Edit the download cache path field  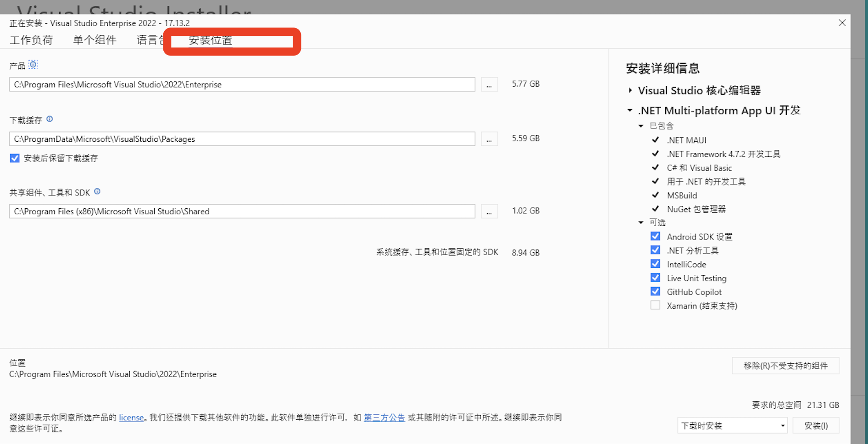[242, 139]
